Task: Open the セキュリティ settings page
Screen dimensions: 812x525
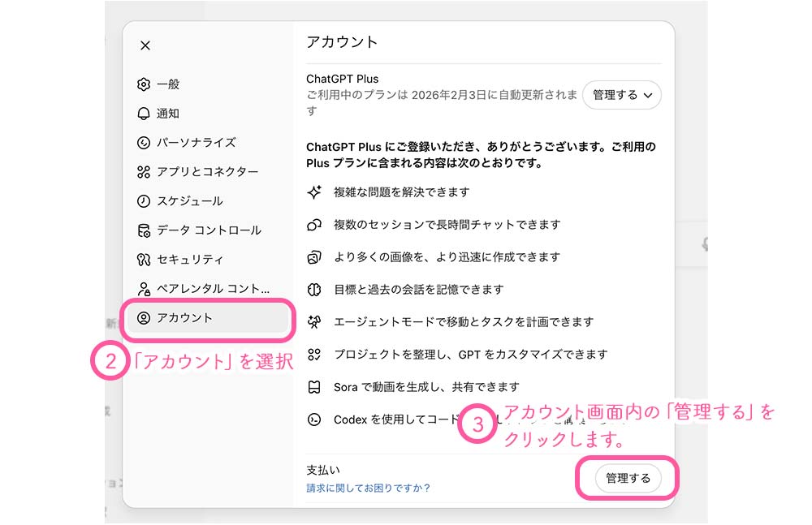Action: pyautogui.click(x=190, y=260)
